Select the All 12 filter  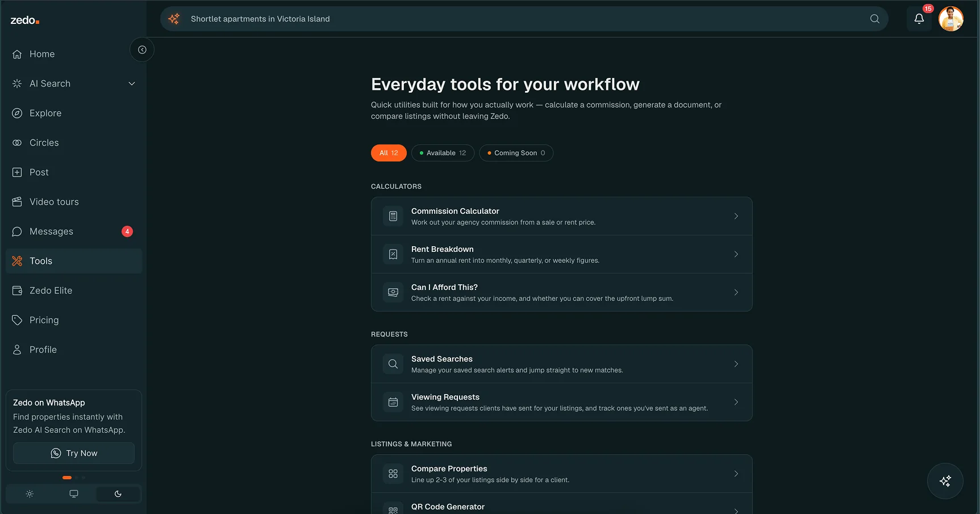[389, 153]
